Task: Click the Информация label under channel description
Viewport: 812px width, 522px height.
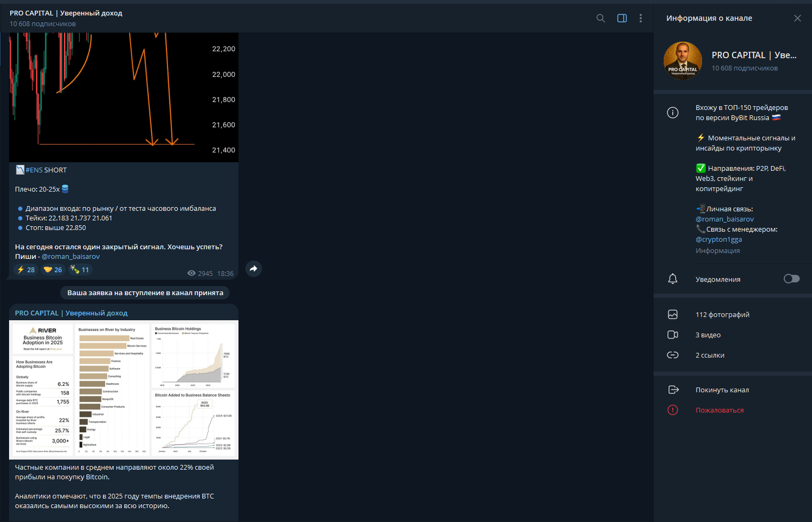Action: [x=718, y=250]
